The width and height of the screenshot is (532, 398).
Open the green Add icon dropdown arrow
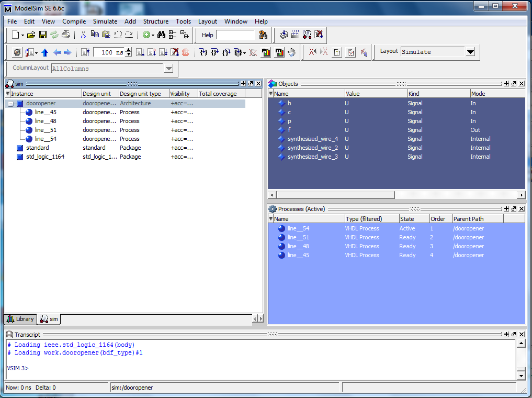(153, 35)
